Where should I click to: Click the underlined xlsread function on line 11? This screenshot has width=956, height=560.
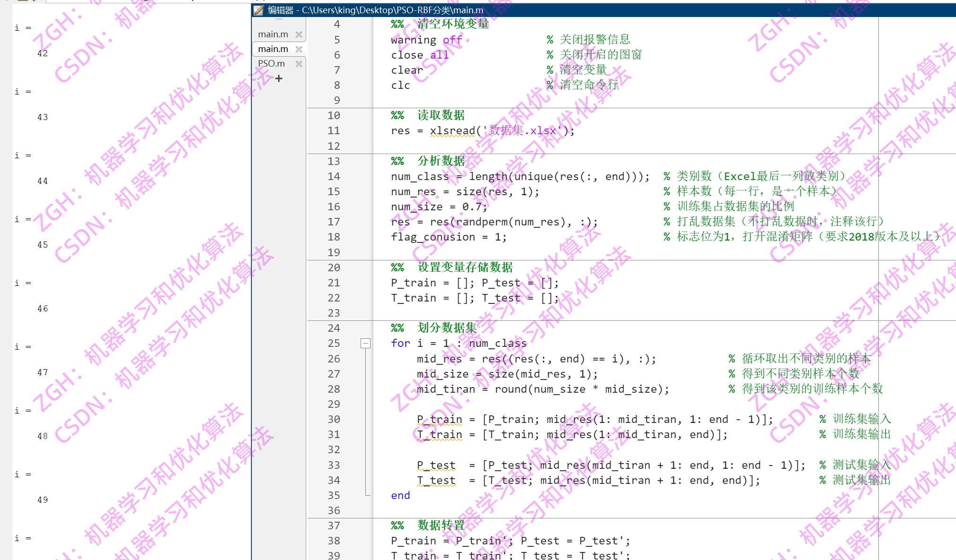click(x=452, y=131)
